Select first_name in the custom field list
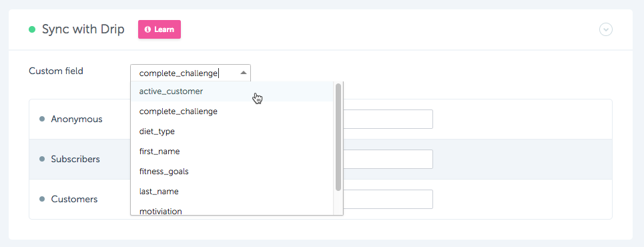The image size is (644, 247). 232,152
